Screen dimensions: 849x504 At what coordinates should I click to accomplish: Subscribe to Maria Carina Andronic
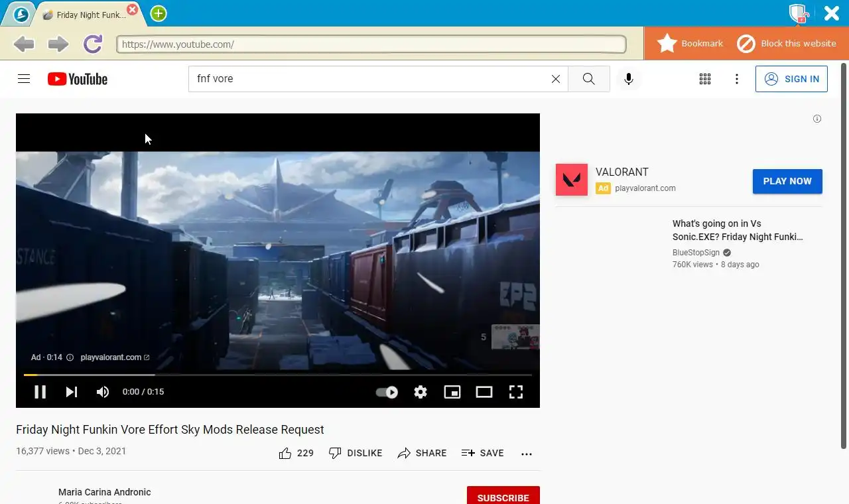(x=503, y=497)
